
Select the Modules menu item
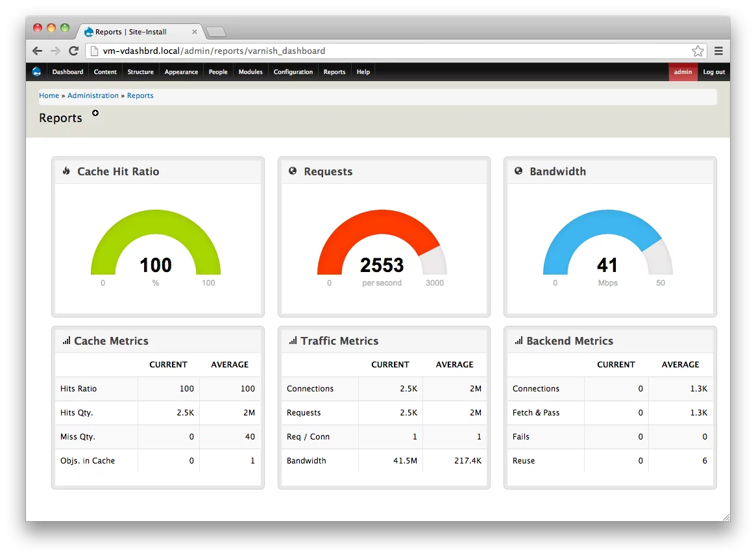250,72
